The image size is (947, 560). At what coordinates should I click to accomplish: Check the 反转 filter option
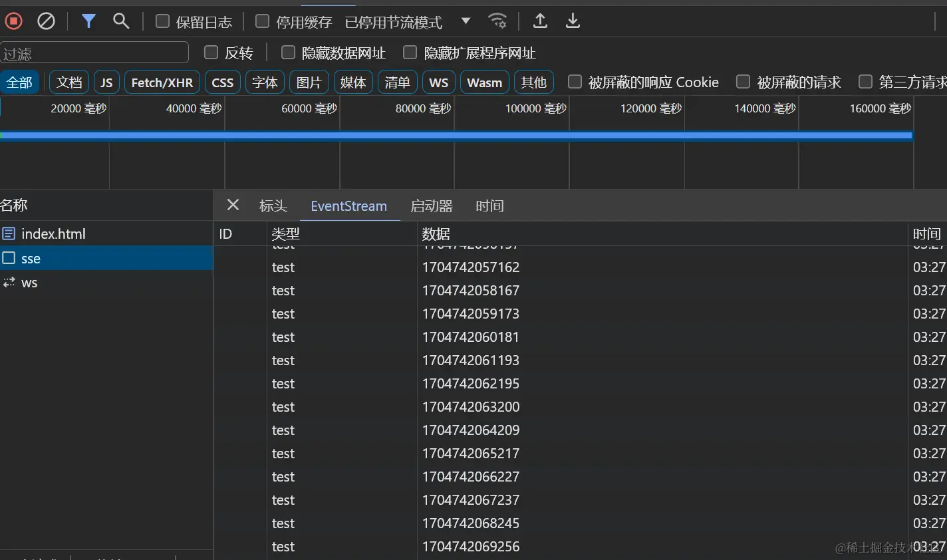click(211, 53)
